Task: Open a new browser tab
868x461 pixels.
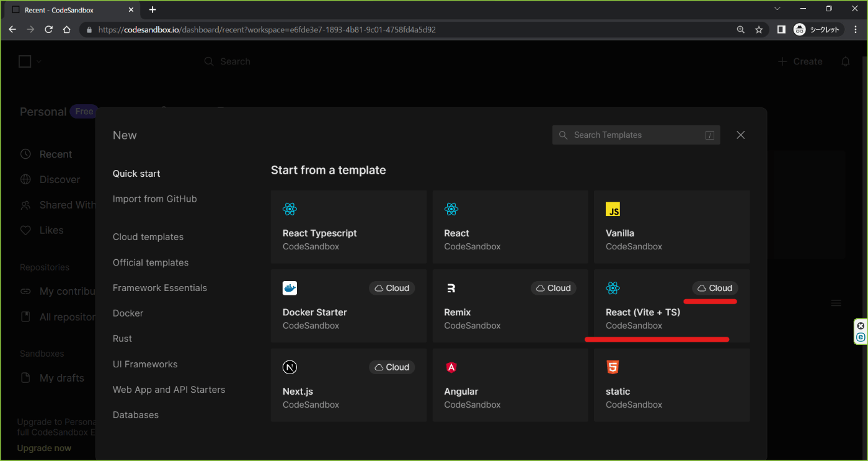Action: tap(153, 9)
